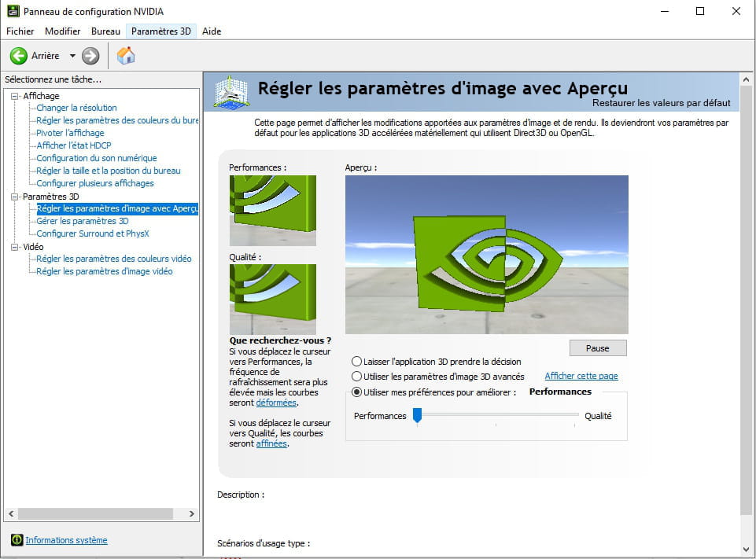
Task: Open 'Régler les paramètres des couleurs du bureau'
Action: click(x=117, y=120)
